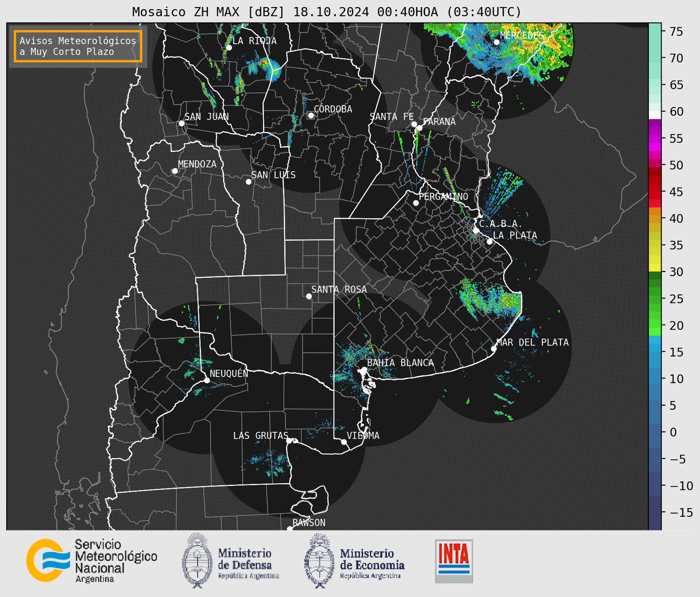
Task: Click the MENDOZA city marker dot
Action: point(175,171)
